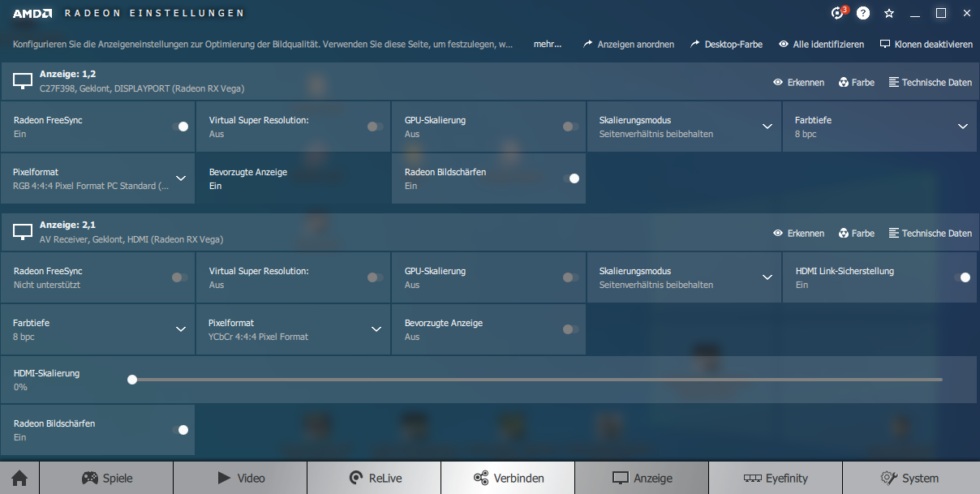Click Farbe icon for C27F398 display
The width and height of the screenshot is (980, 494).
844,82
